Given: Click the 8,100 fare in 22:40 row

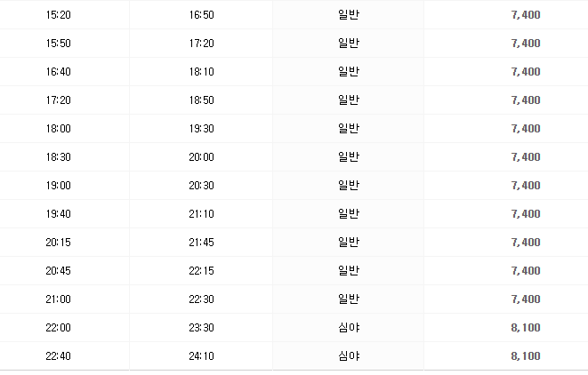Looking at the screenshot, I should coord(526,356).
